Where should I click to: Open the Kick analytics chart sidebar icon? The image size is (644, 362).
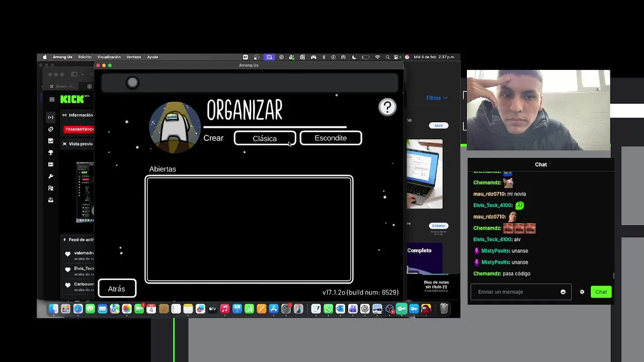(x=51, y=141)
